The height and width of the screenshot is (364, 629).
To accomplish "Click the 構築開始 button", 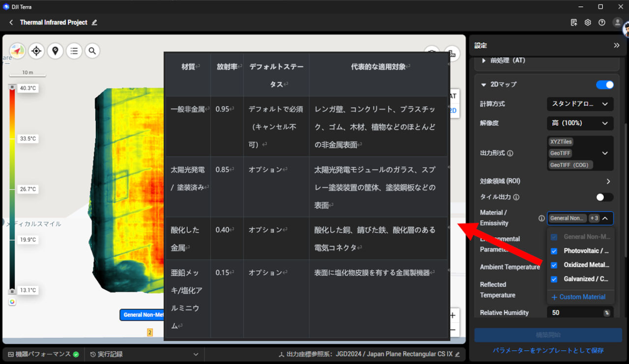I will pyautogui.click(x=548, y=335).
